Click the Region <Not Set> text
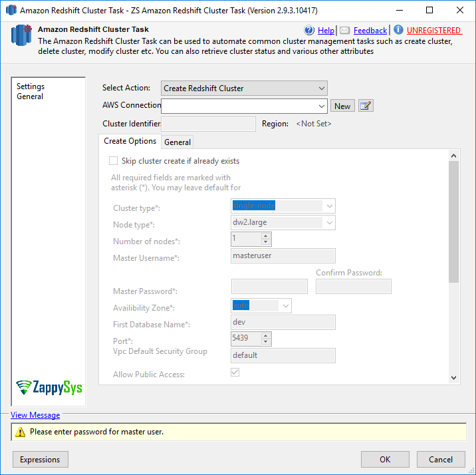The width and height of the screenshot is (476, 475). [x=314, y=124]
